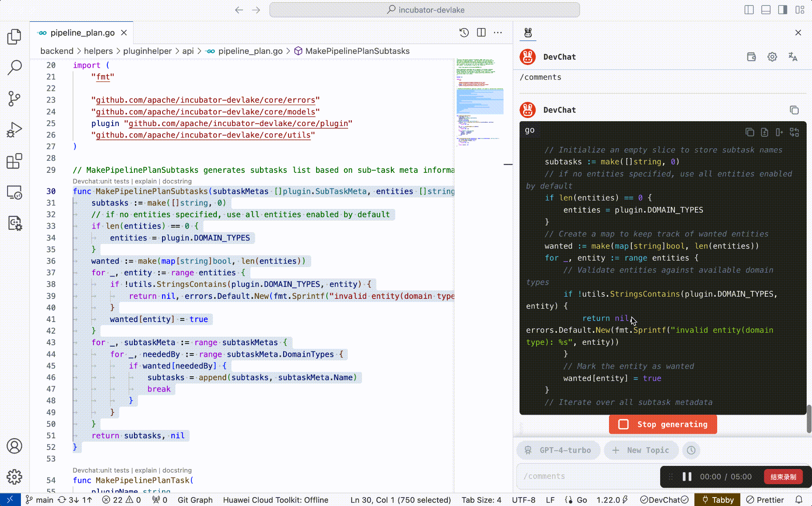The image size is (812, 506).
Task: Split the editor to the right
Action: (481, 33)
